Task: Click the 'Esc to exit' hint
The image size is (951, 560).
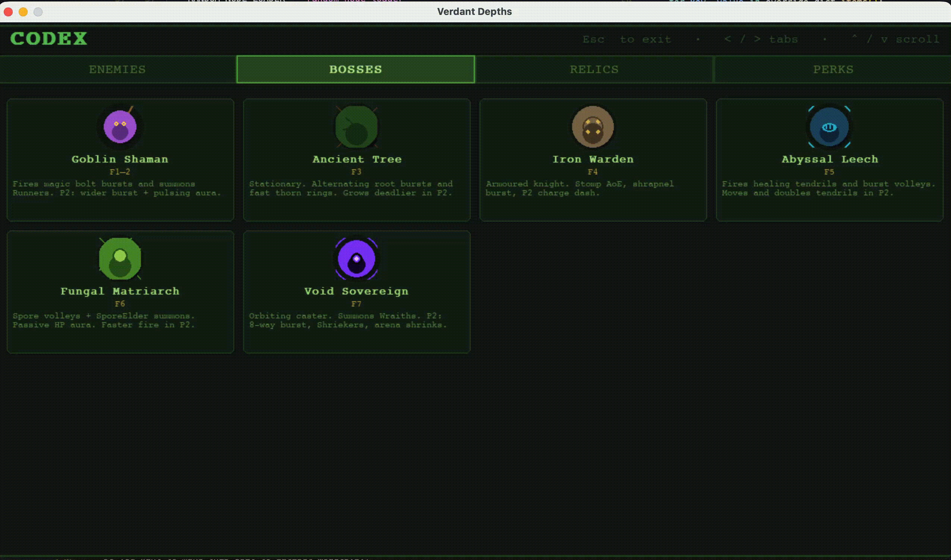Action: [x=627, y=39]
